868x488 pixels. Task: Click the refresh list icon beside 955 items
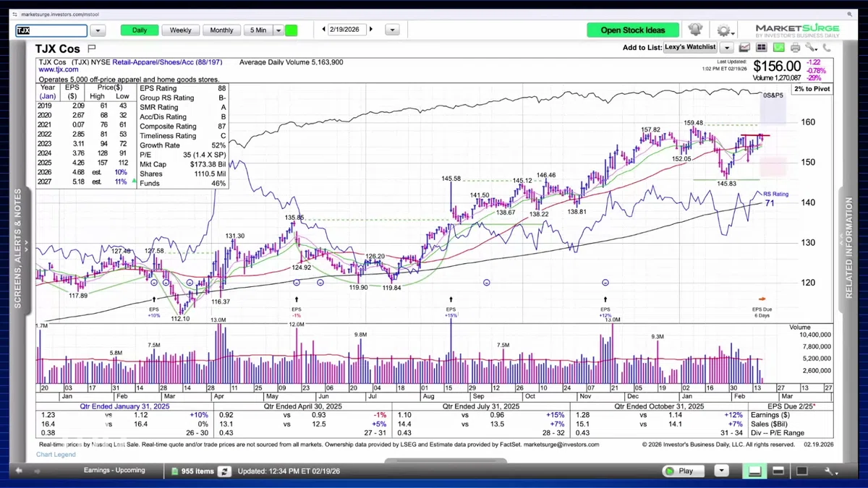225,471
